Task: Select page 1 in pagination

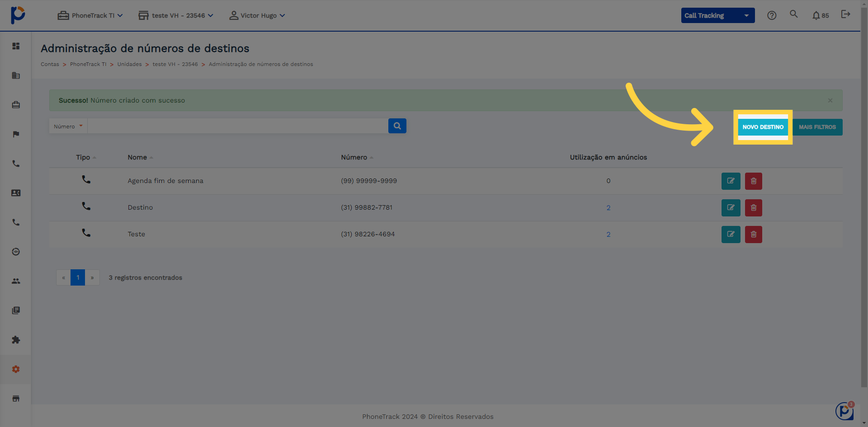Action: tap(78, 277)
